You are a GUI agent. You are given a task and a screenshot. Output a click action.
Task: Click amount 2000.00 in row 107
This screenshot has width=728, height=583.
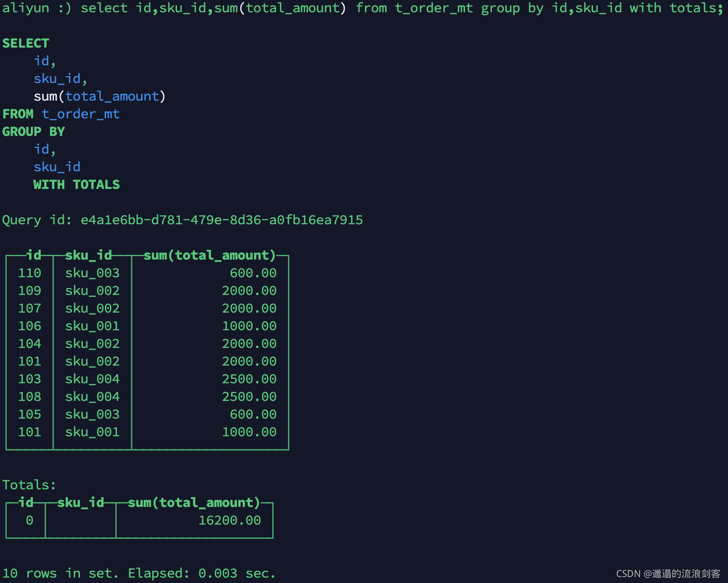249,308
